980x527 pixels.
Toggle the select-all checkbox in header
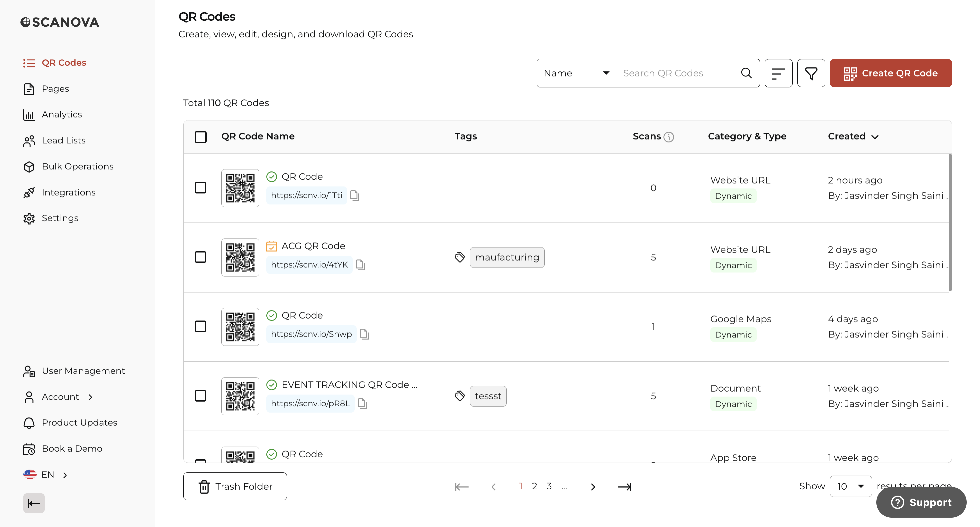click(x=200, y=137)
